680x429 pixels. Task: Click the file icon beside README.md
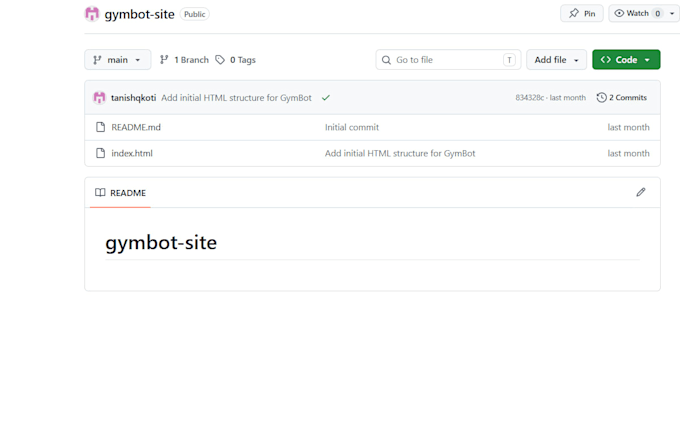point(101,127)
